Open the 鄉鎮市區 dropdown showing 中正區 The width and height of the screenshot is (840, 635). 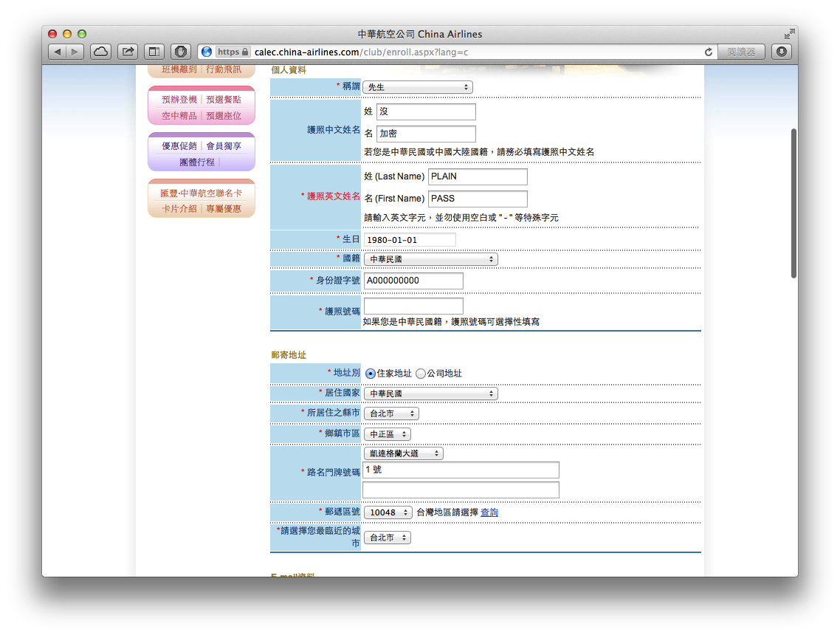tap(388, 434)
